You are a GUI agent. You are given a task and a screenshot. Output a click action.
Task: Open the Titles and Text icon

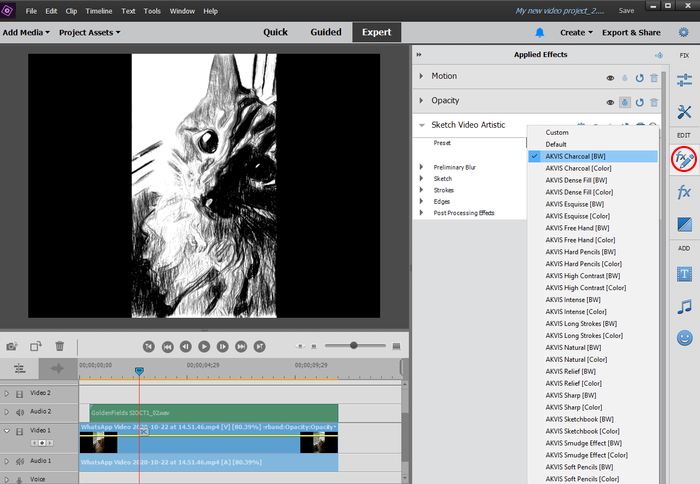684,274
